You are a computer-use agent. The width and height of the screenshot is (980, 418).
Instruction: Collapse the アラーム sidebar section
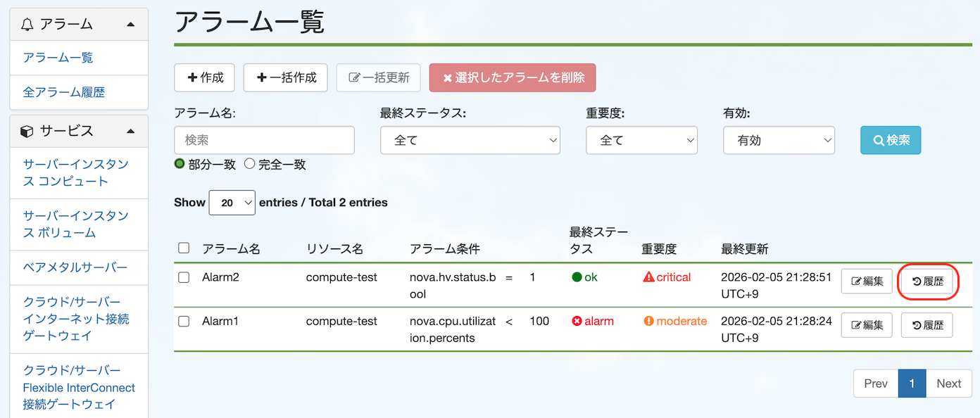tap(130, 23)
